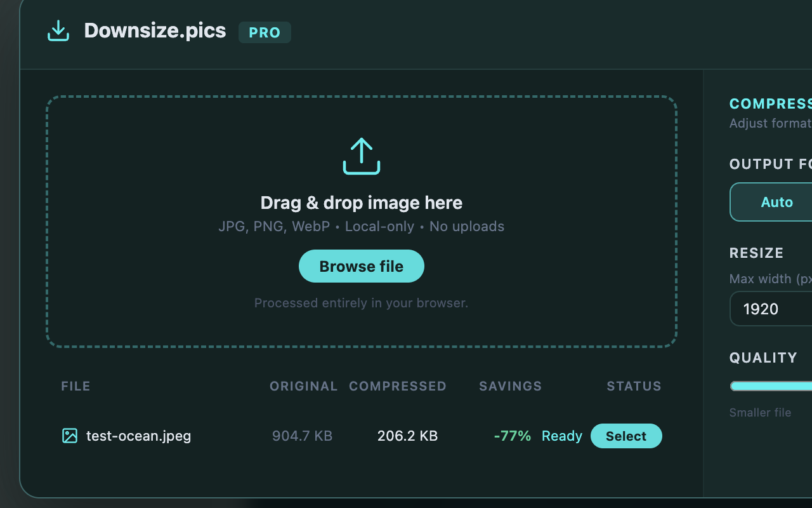Switch to the FILE column header
The image size is (812, 508).
coord(75,385)
